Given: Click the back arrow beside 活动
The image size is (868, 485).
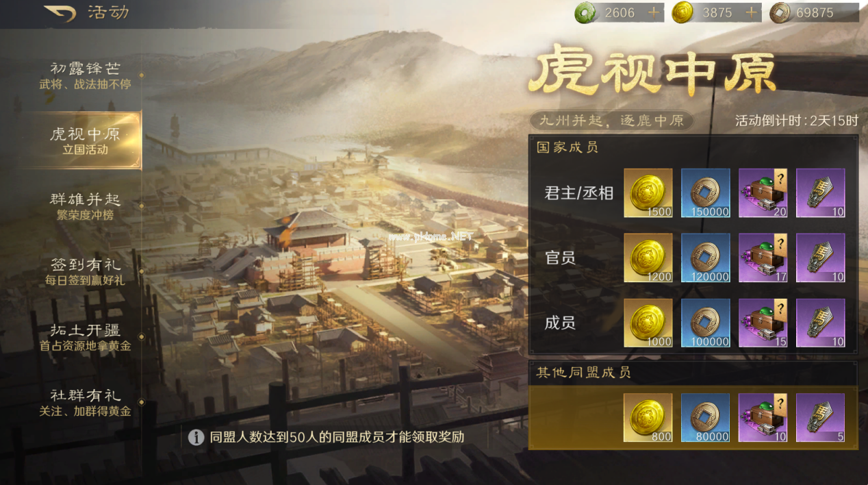Looking at the screenshot, I should [60, 13].
